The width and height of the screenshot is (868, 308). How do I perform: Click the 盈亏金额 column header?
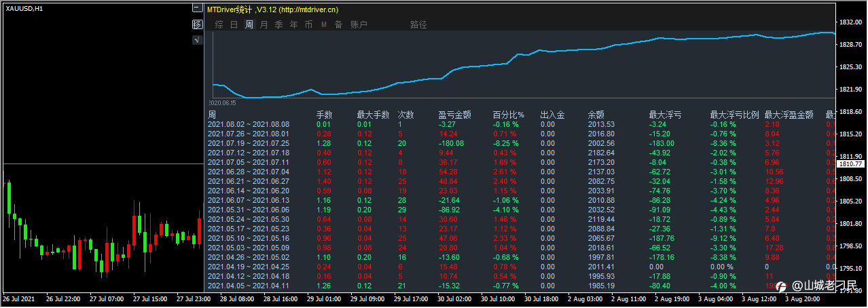[454, 115]
